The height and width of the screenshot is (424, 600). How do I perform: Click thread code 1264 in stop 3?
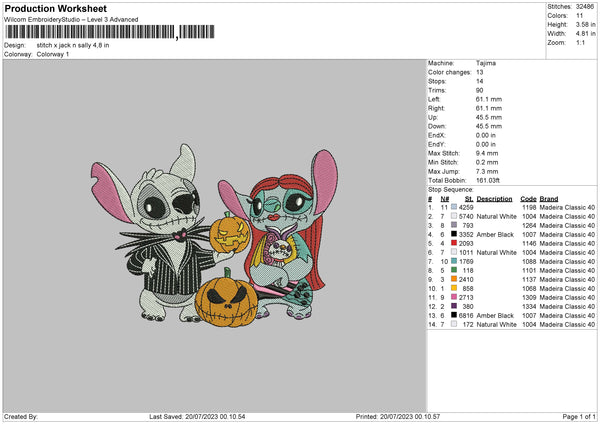point(529,225)
